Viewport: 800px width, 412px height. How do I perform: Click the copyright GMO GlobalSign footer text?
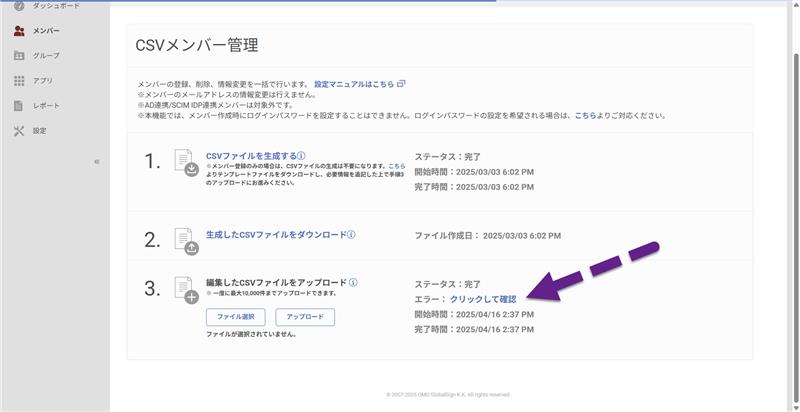click(448, 395)
